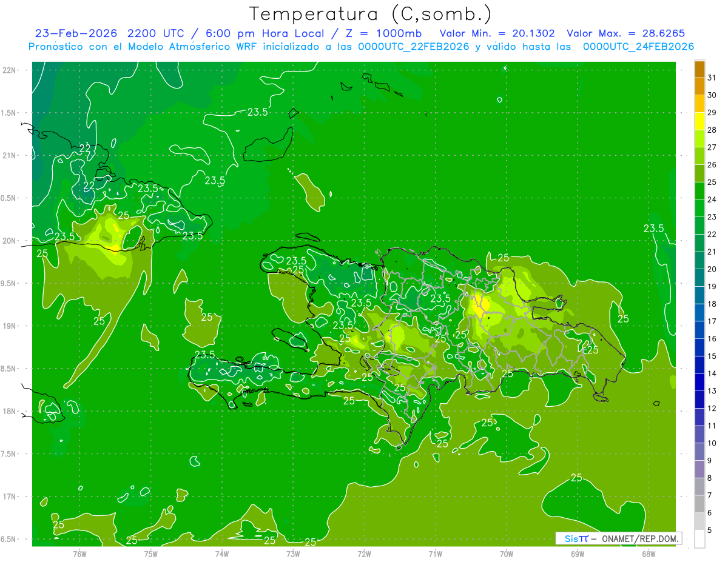Image resolution: width=728 pixels, height=562 pixels.
Task: Click the legend value 12
Action: coord(712,408)
